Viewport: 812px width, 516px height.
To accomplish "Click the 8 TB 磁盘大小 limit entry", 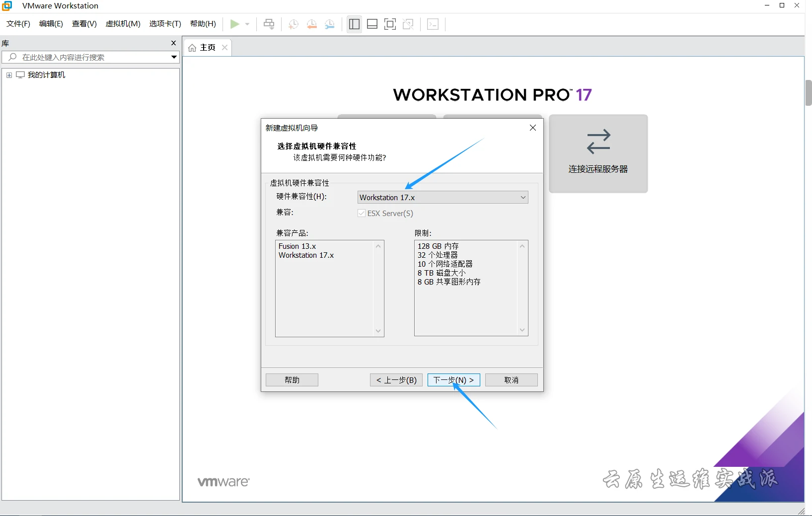I will coord(442,273).
